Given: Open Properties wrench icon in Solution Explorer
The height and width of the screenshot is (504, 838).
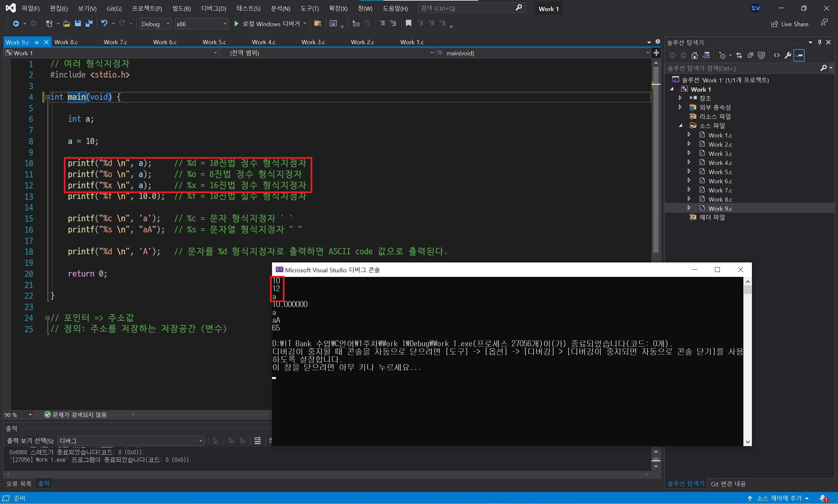Looking at the screenshot, I should (x=788, y=55).
